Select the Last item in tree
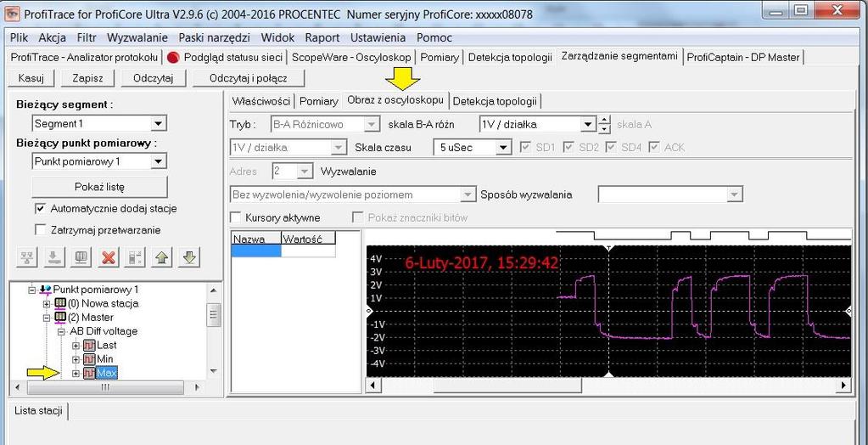Viewport: 868px width, 445px height. coord(107,346)
